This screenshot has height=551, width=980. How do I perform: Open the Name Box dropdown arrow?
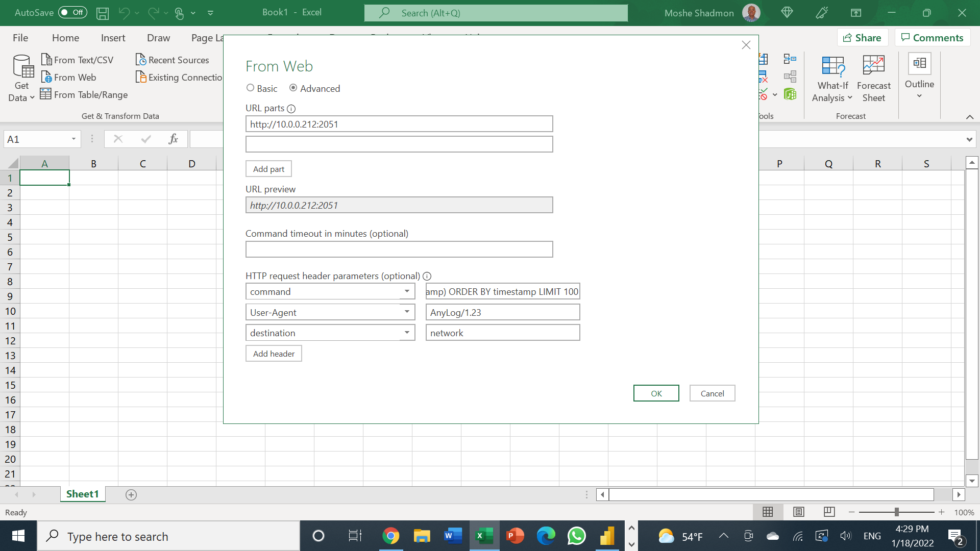point(73,139)
